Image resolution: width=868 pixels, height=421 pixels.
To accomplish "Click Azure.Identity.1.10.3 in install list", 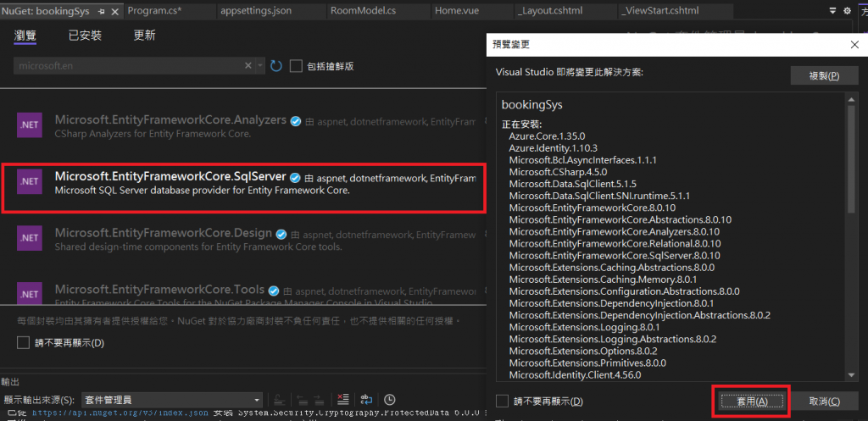I will coord(553,147).
